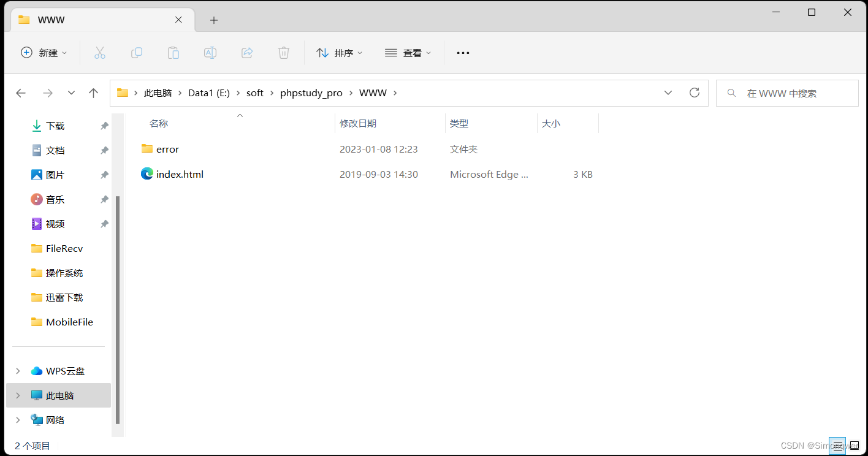Click the Share icon in toolbar
Screen dimensions: 868x456
click(x=247, y=53)
